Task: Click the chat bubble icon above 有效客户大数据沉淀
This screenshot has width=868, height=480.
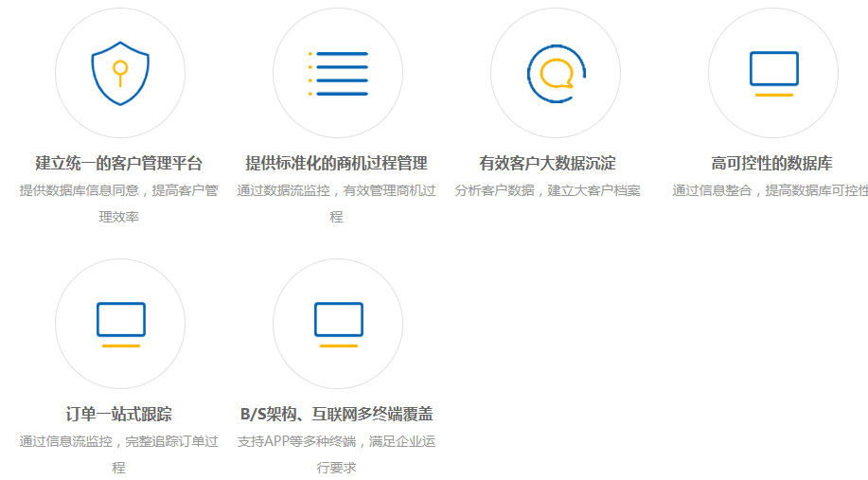Action: [556, 74]
